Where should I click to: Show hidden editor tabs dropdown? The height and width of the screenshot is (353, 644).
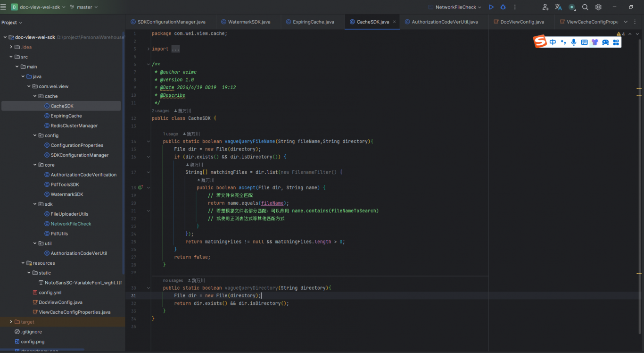coord(626,22)
